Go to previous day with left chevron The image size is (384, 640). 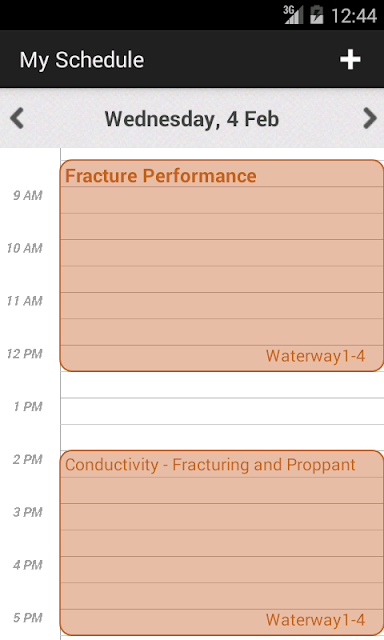[x=17, y=118]
